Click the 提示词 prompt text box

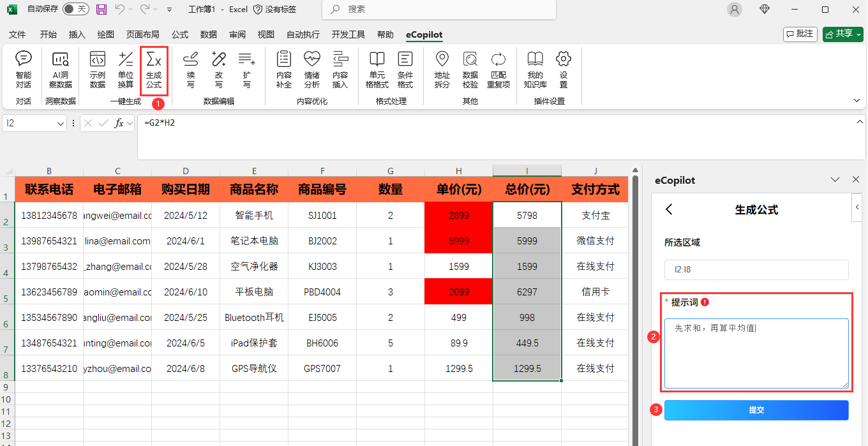(756, 353)
